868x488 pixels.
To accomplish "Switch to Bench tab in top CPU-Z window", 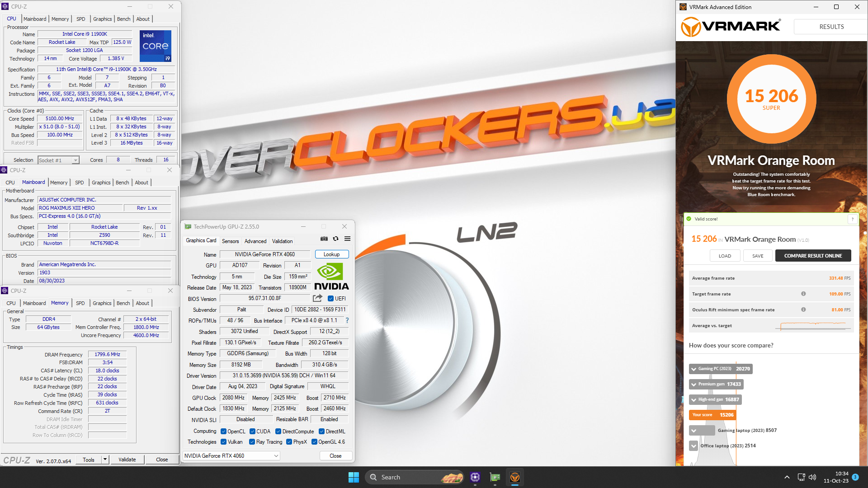I will [x=123, y=19].
